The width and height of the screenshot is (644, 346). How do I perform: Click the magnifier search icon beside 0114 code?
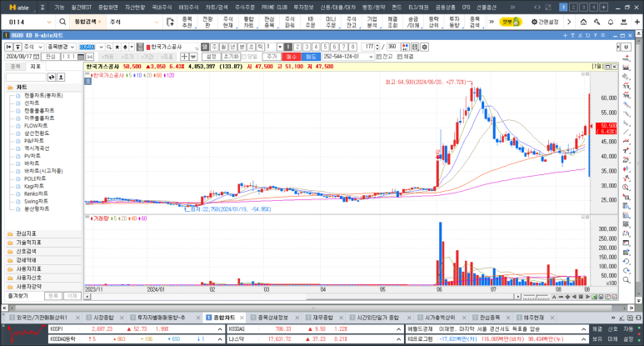pos(62,22)
